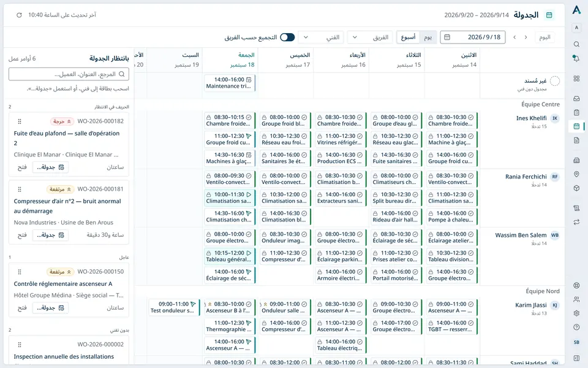Screen dimensions: 588x368
Task: Open the 08:30-10:15 Chambre froide event on Friday
Action: click(230, 120)
